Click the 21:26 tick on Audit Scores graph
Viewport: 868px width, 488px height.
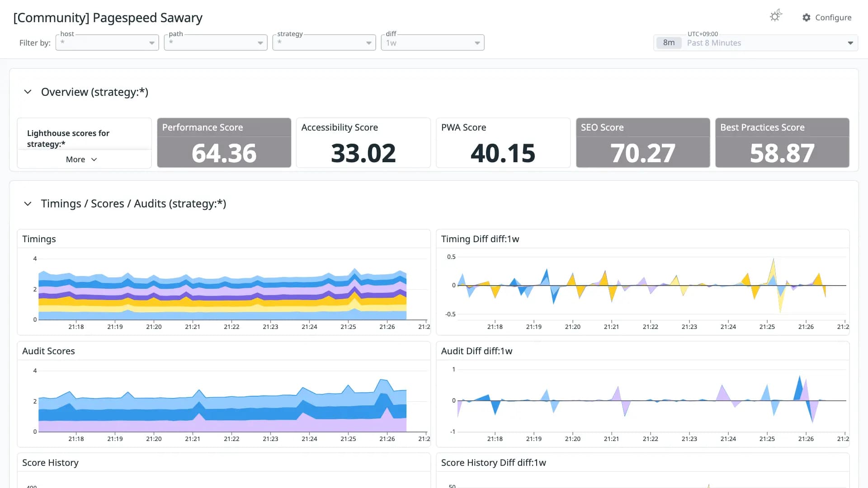point(387,439)
